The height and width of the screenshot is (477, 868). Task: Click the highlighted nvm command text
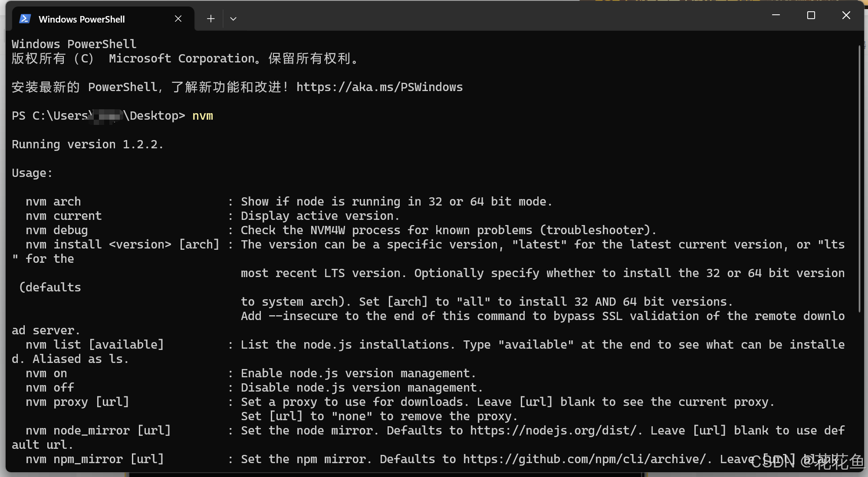point(203,115)
